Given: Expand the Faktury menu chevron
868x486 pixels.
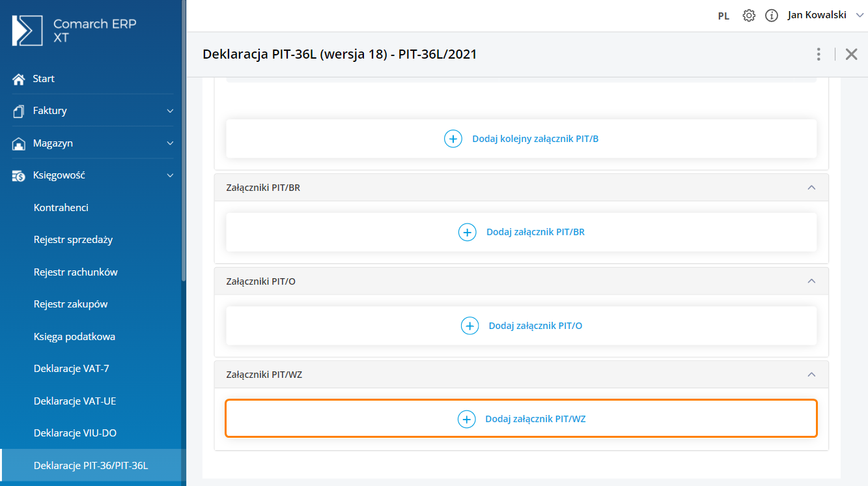Looking at the screenshot, I should (170, 111).
